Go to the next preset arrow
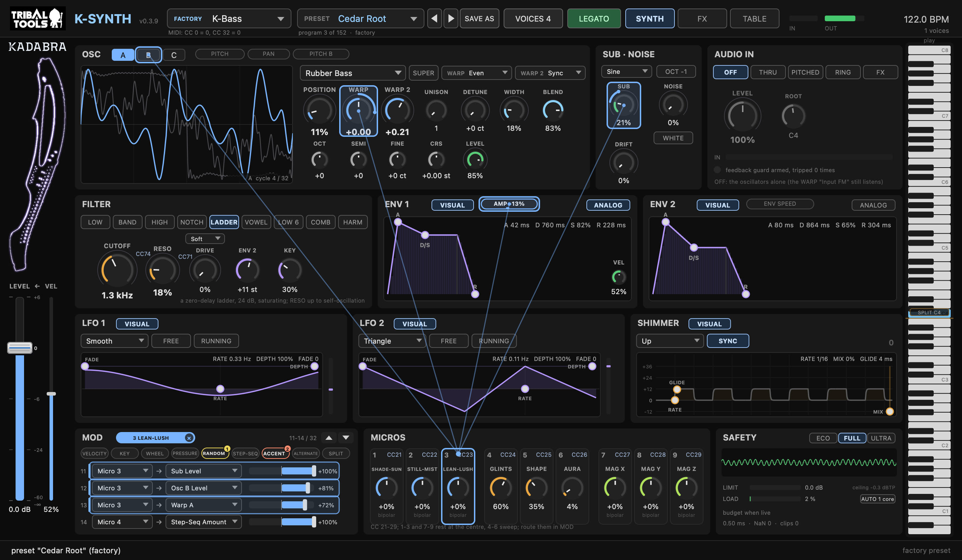Screen dimensions: 962x560 click(451, 19)
